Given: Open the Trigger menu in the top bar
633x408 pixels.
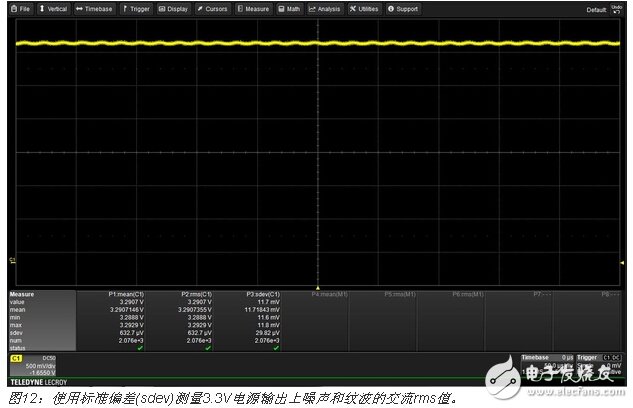Looking at the screenshot, I should tap(136, 8).
